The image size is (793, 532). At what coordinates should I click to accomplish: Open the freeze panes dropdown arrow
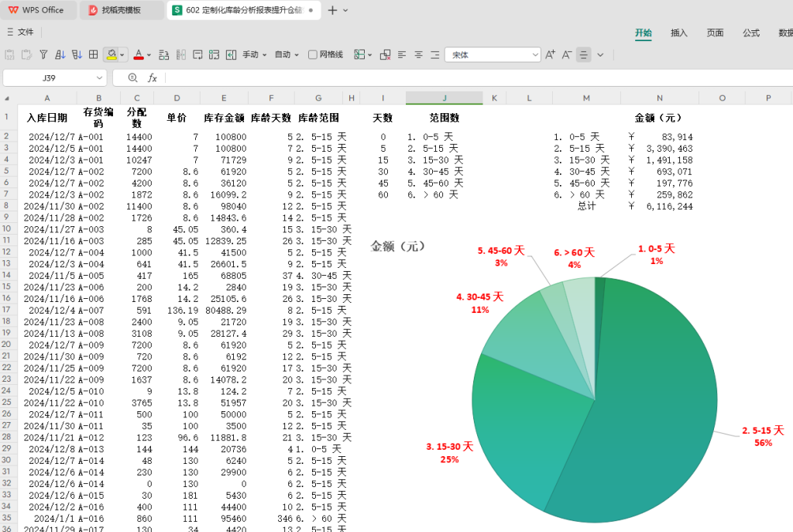pos(369,55)
